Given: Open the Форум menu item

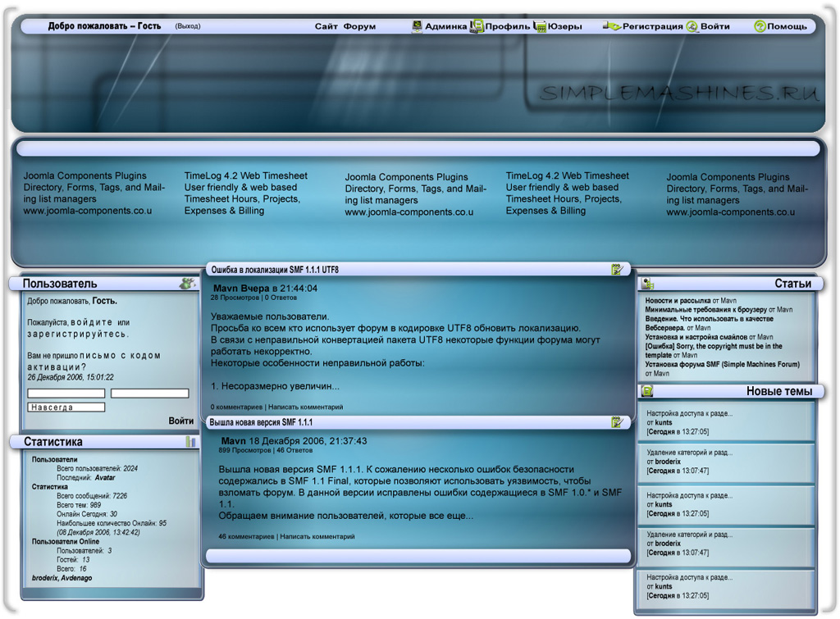Looking at the screenshot, I should coord(359,26).
